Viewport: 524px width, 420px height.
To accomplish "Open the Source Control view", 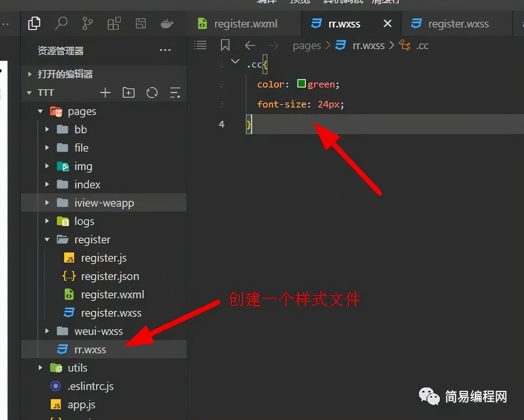I will (x=87, y=23).
